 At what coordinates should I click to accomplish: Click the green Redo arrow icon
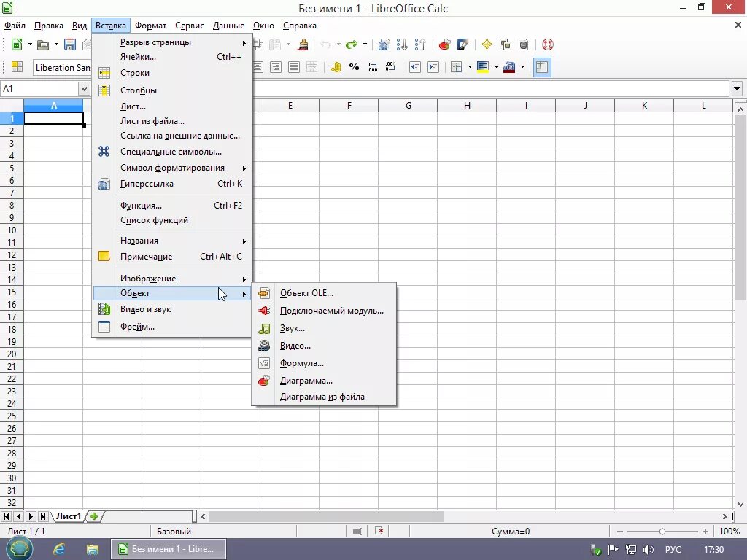352,44
